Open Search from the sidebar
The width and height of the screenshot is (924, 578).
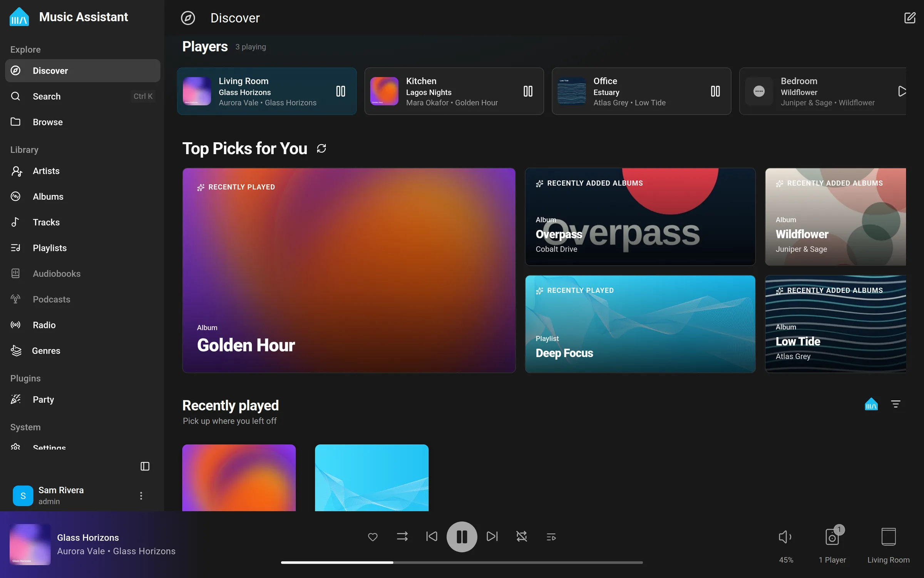point(82,96)
